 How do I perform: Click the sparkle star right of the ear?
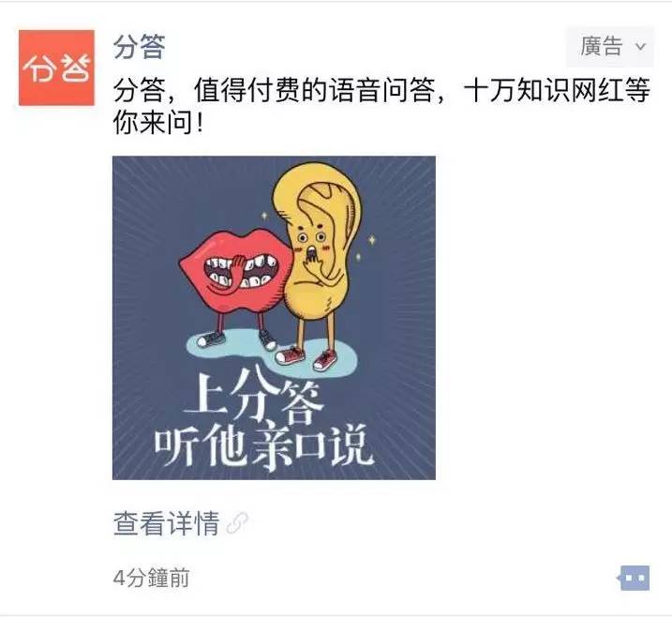pos(372,240)
